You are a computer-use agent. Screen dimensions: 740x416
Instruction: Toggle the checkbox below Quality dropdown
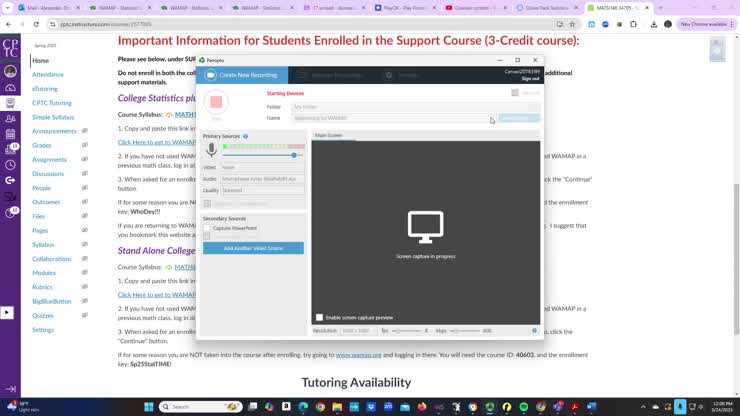(x=207, y=204)
